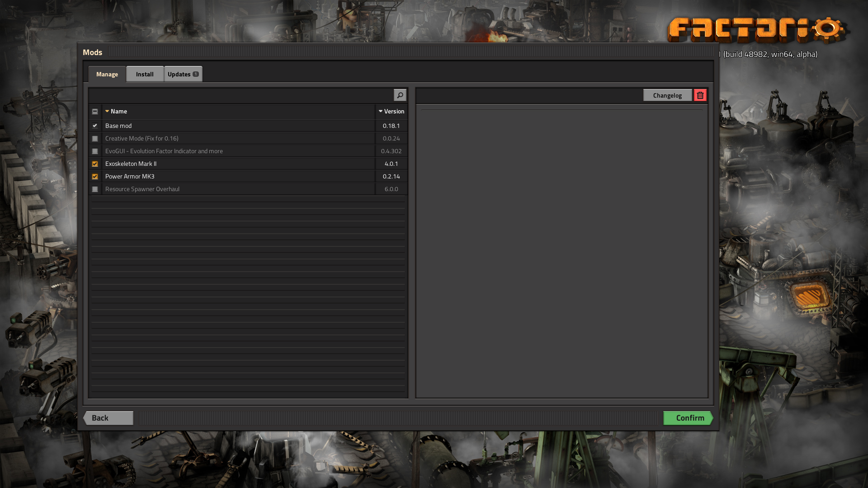Enable the Resource Spawner Overhaul checkbox
The height and width of the screenshot is (488, 868).
tap(95, 189)
